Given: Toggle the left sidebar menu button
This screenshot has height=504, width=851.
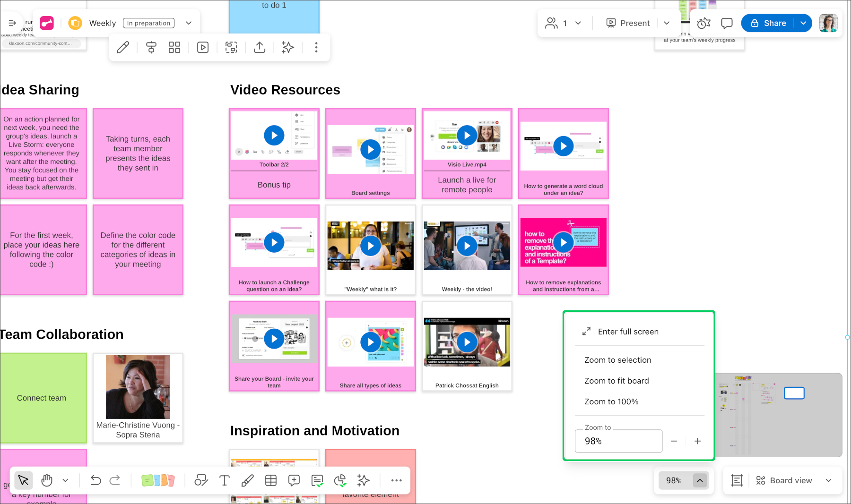Looking at the screenshot, I should pyautogui.click(x=12, y=23).
